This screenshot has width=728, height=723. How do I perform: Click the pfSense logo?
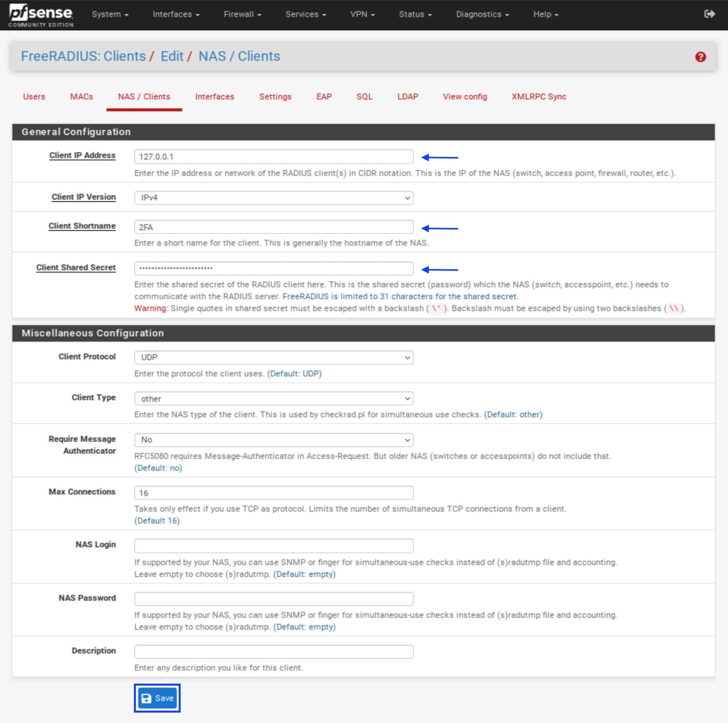[x=41, y=15]
